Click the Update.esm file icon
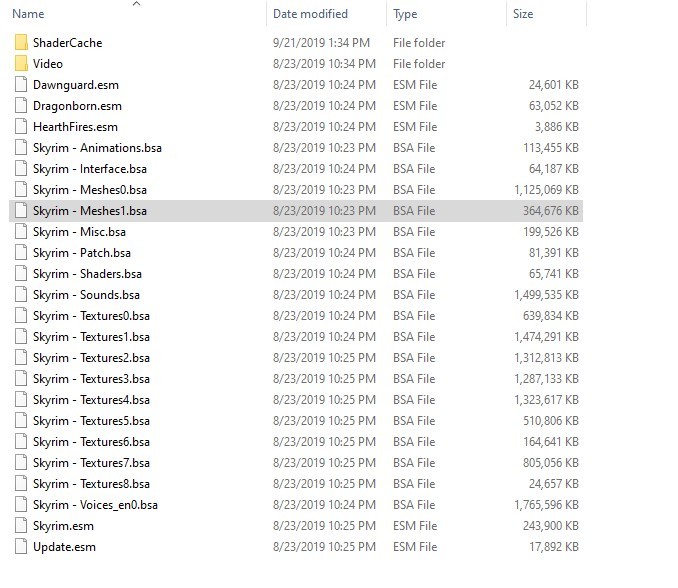678x588 pixels. click(x=21, y=547)
